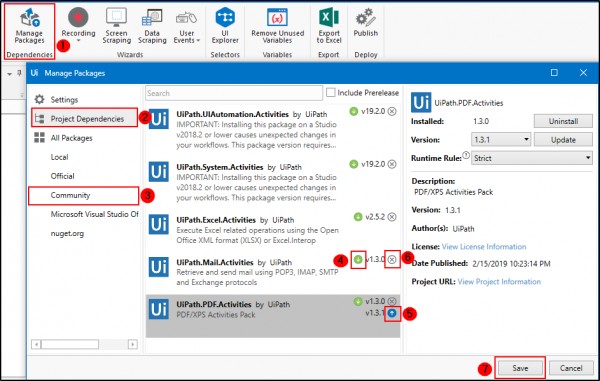Open the User Events ribbon icon
This screenshot has height=381, width=600.
[187, 26]
